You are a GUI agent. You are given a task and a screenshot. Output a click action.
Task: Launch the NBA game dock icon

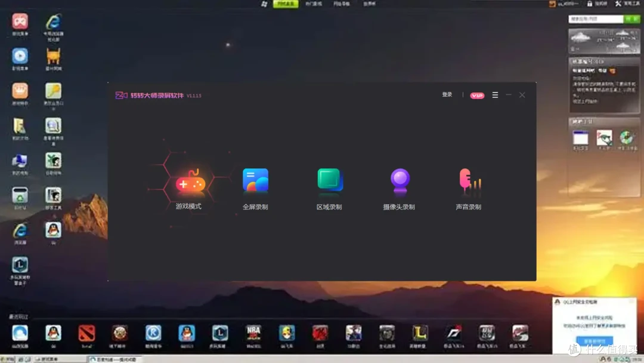pos(253,333)
